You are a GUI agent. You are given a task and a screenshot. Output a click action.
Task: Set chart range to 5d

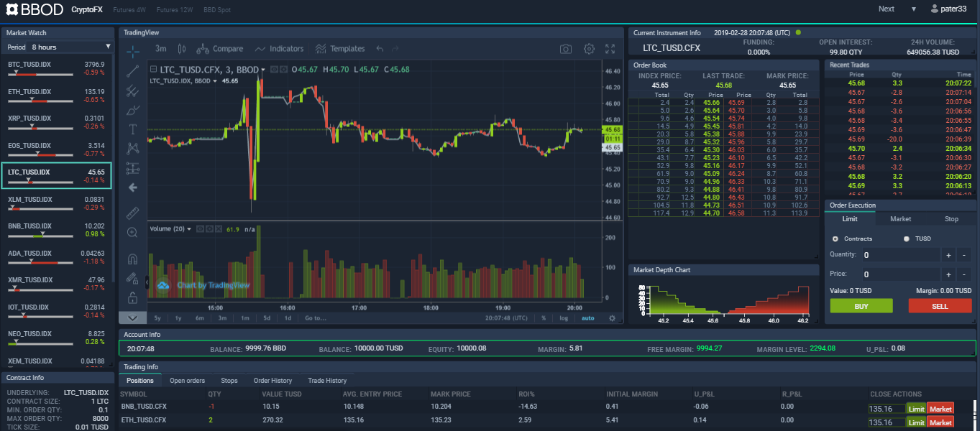coord(267,318)
